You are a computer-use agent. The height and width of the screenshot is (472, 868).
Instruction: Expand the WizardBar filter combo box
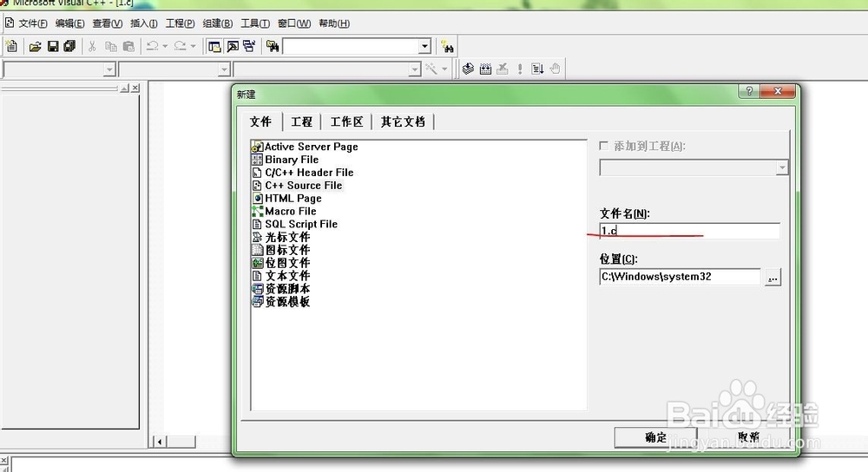point(224,69)
